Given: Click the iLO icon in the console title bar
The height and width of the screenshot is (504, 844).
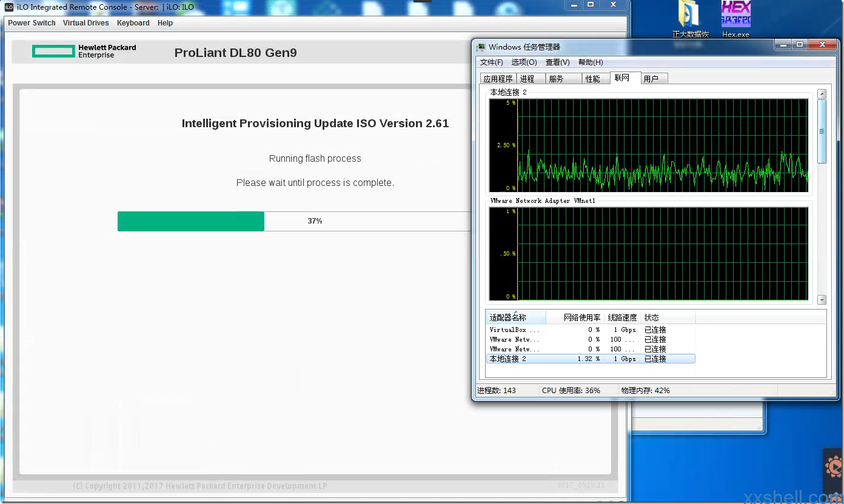Looking at the screenshot, I should [9, 7].
